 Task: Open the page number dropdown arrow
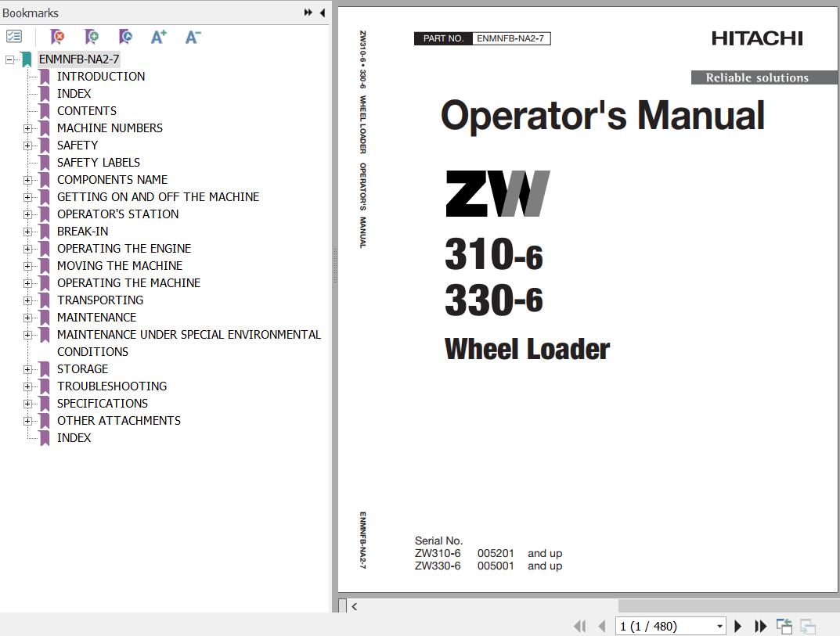click(x=719, y=626)
